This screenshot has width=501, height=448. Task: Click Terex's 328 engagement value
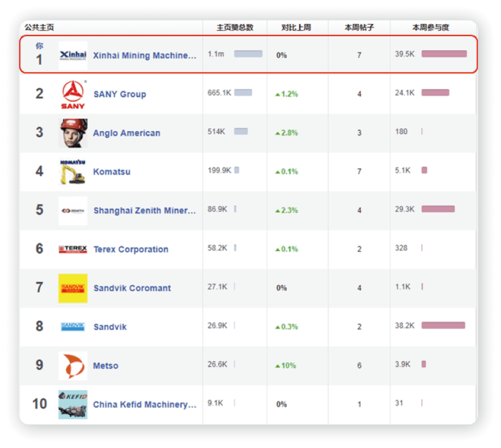point(401,248)
